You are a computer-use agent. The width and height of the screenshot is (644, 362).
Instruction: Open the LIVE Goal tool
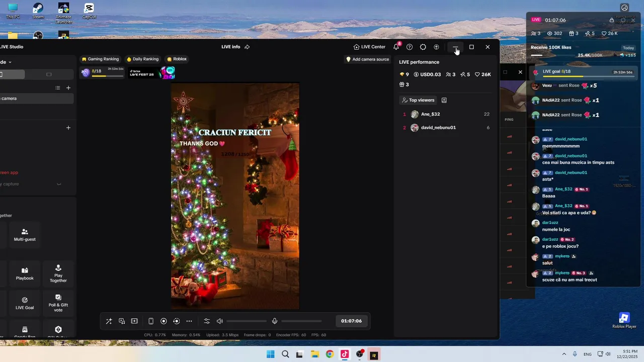click(25, 303)
